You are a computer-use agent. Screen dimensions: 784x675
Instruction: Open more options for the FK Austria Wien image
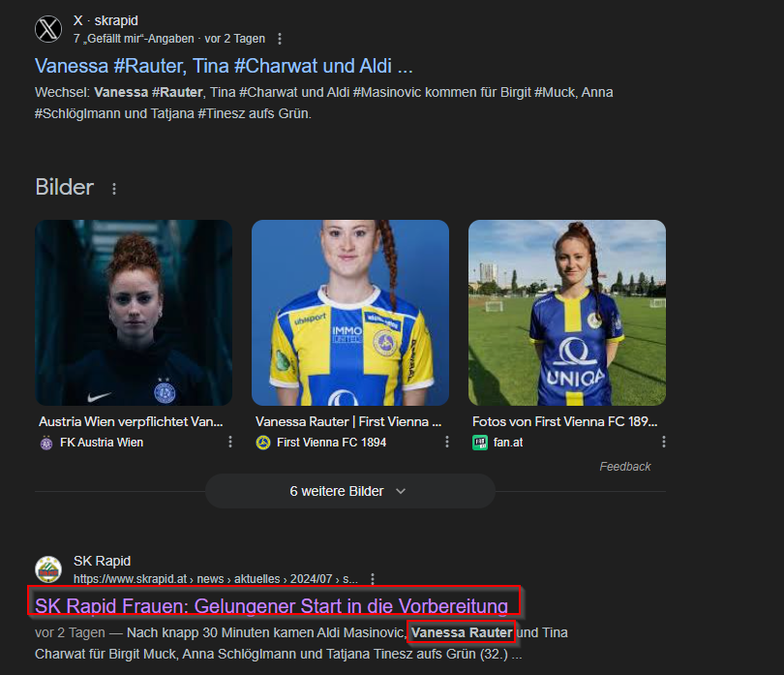click(230, 442)
